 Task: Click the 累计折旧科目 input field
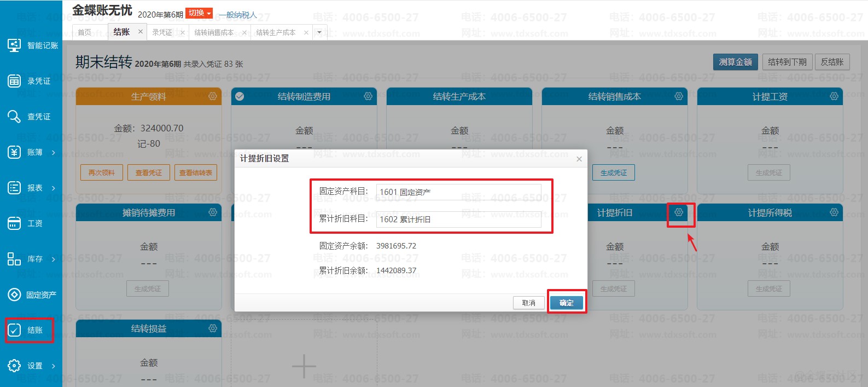point(458,220)
